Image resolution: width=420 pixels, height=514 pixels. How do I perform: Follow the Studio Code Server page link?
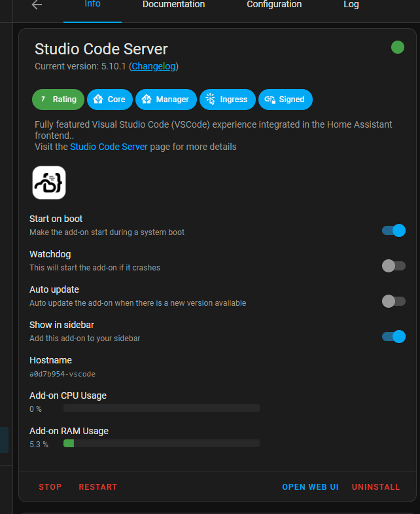[x=109, y=147]
